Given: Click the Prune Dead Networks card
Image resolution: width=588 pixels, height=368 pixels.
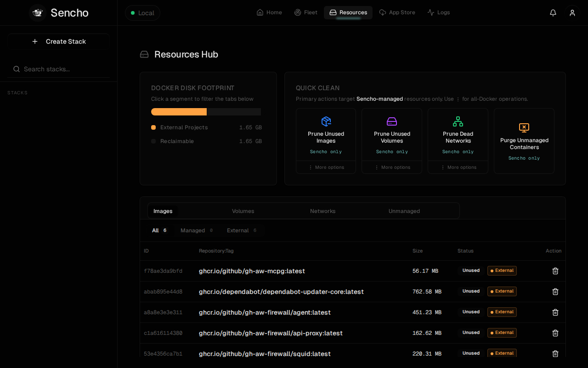Looking at the screenshot, I should (458, 135).
